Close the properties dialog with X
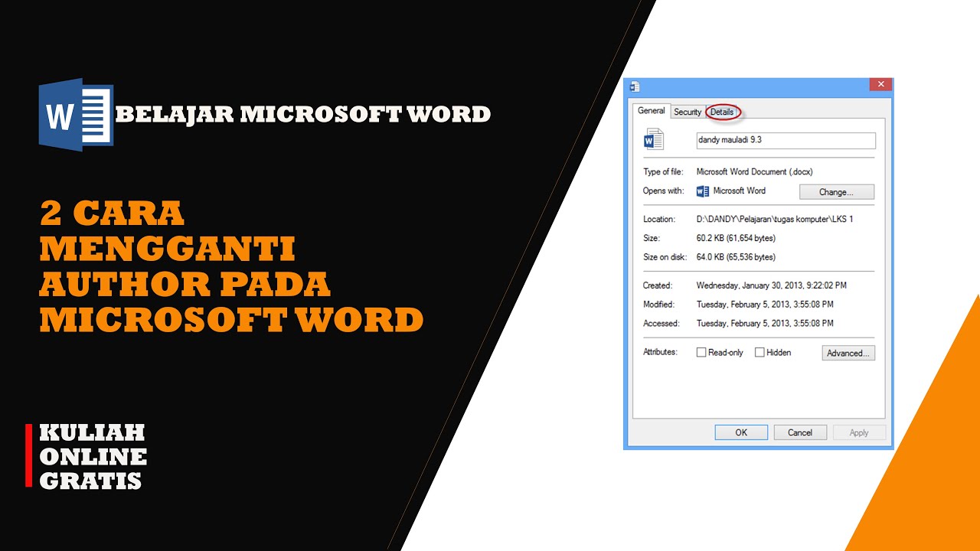This screenshot has height=551, width=980. (880, 84)
